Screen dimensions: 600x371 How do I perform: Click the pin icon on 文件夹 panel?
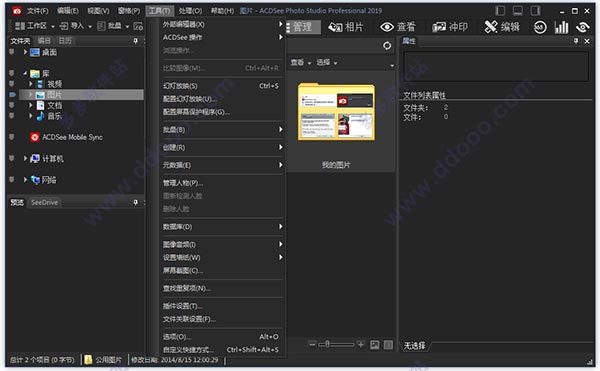pyautogui.click(x=135, y=41)
